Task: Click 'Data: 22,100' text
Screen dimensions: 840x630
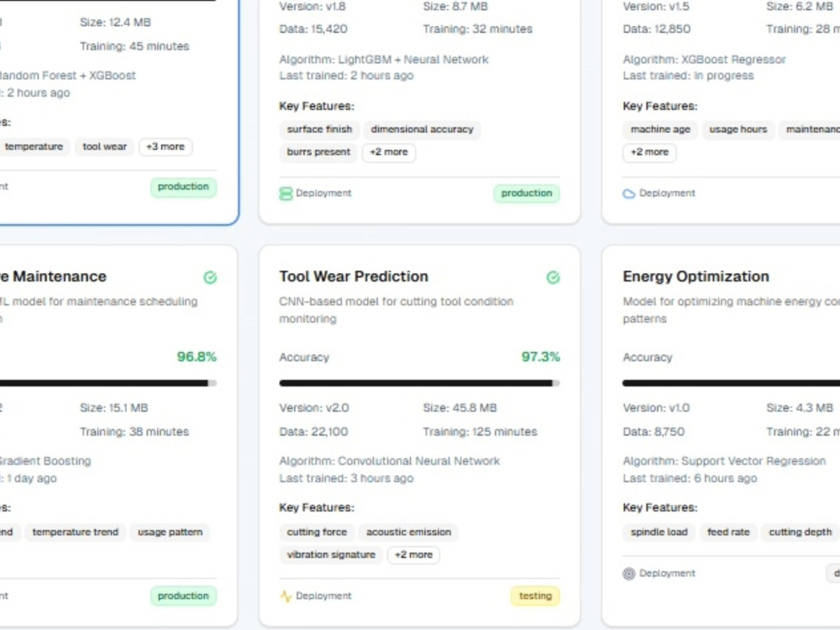Action: click(313, 432)
